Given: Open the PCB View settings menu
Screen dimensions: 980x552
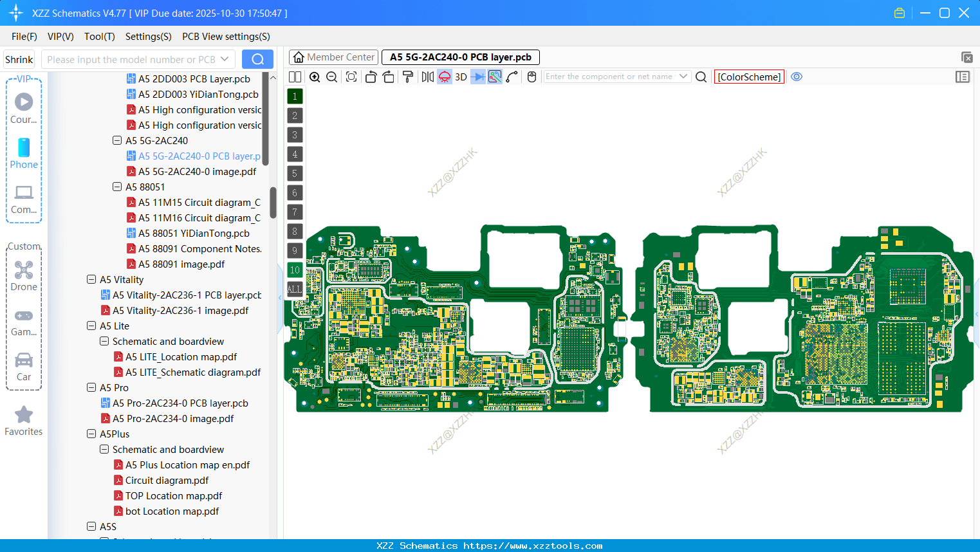Looking at the screenshot, I should [x=225, y=37].
